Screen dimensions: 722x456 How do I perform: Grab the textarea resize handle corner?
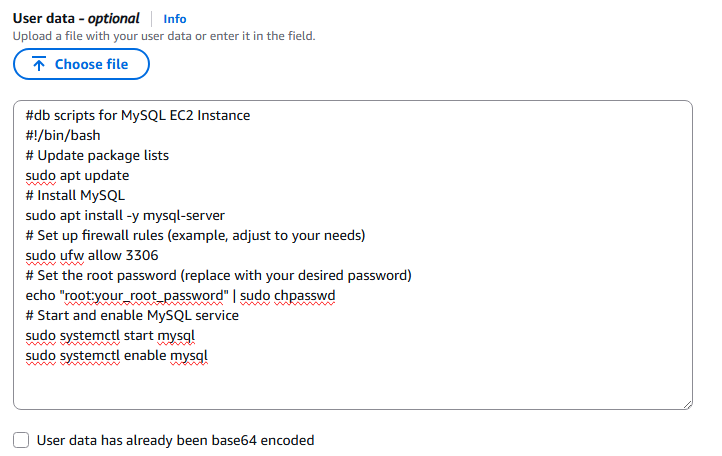tap(687, 404)
